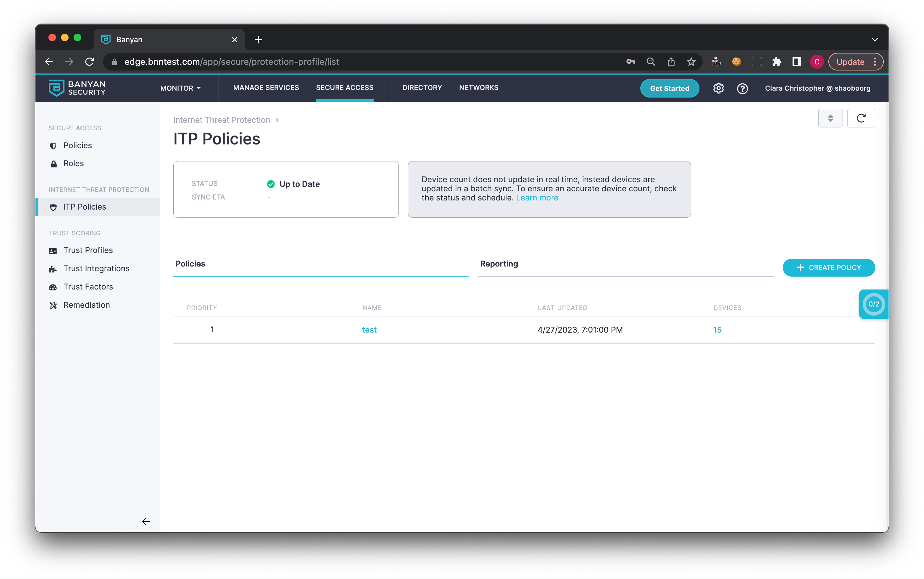The image size is (924, 579).
Task: Open Trust Profiles in the sidebar
Action: click(x=88, y=250)
